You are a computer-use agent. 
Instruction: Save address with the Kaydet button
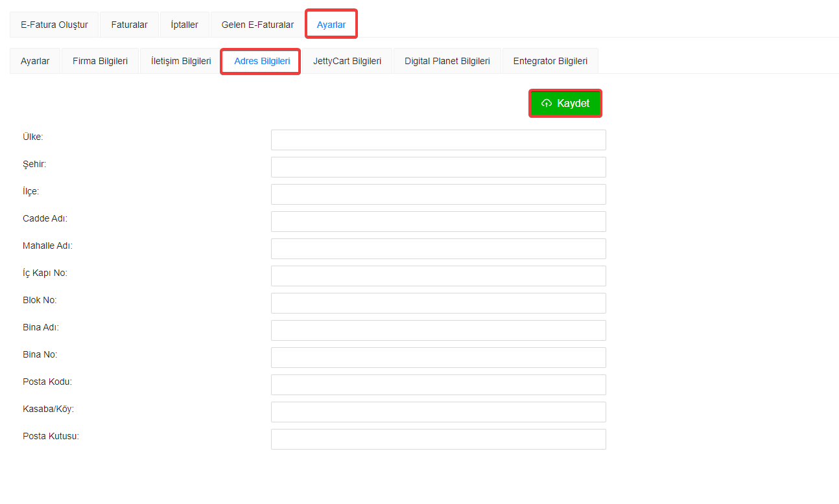click(x=565, y=104)
